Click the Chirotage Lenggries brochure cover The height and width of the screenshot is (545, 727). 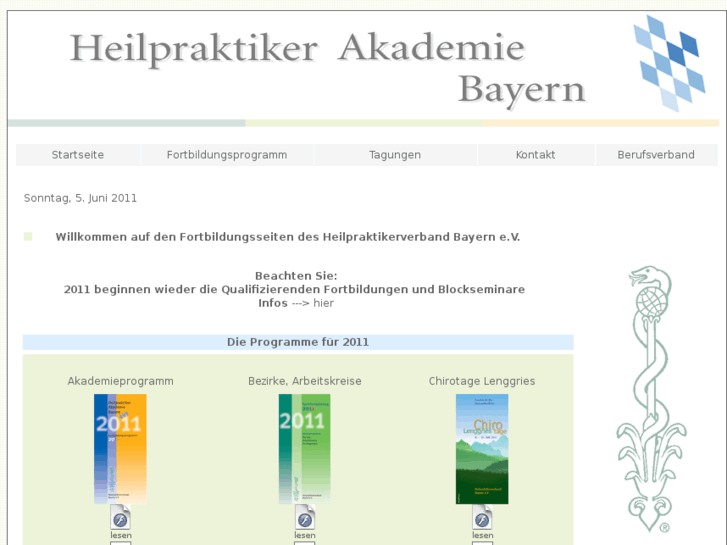(482, 449)
